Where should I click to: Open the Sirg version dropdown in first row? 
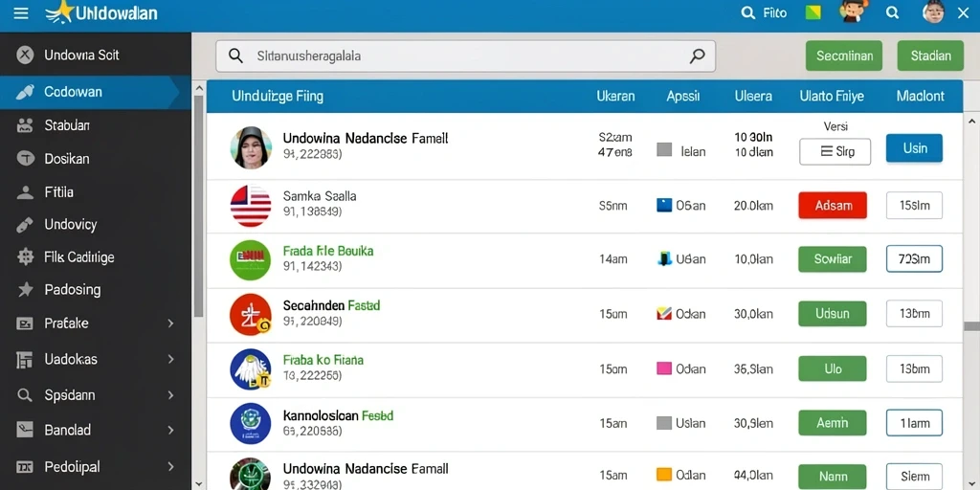click(x=835, y=151)
